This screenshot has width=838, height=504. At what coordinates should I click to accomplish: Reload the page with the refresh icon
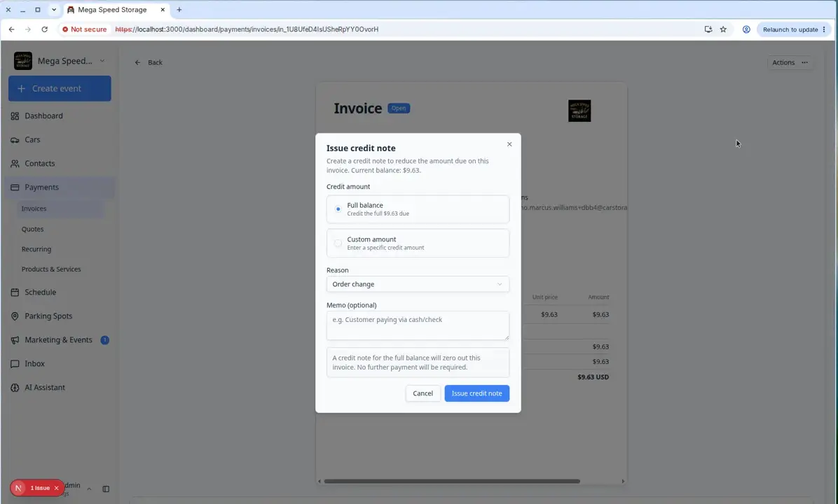click(44, 29)
